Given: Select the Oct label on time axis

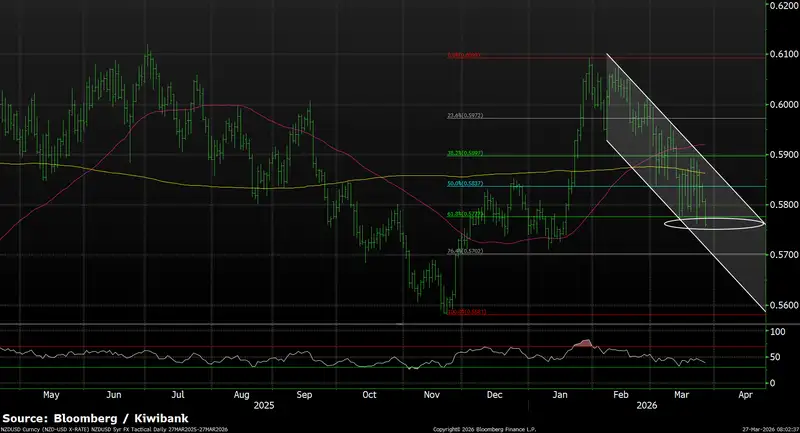Looking at the screenshot, I should (x=369, y=395).
